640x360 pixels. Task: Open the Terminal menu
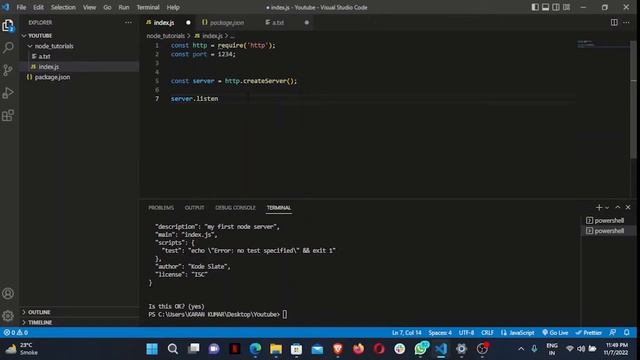pos(148,7)
